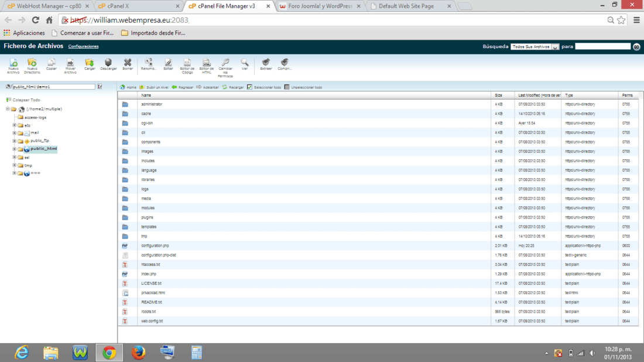Viewport: 644px width, 362px height.
Task: Select the administrator folder row
Action: (378, 104)
